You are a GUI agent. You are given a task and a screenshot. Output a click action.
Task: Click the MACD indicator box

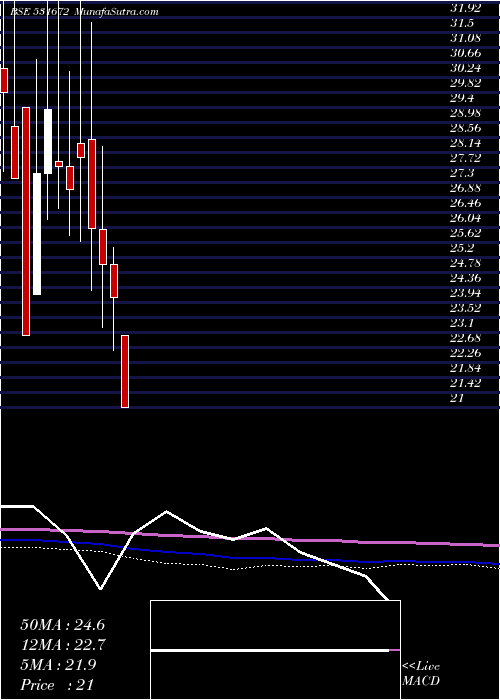tap(275, 650)
